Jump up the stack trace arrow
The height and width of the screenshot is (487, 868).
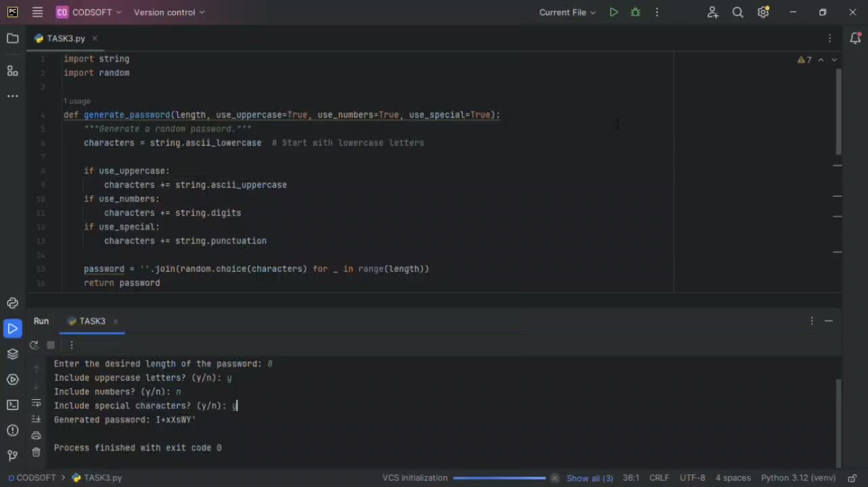36,369
